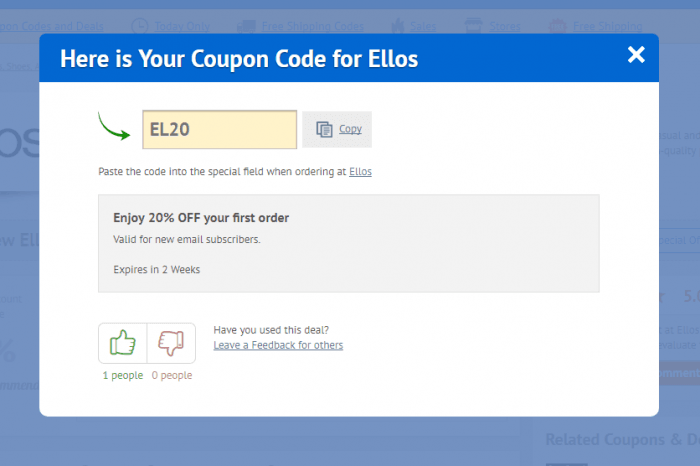Close the Ellos coupon code popup
This screenshot has height=466, width=700.
636,55
